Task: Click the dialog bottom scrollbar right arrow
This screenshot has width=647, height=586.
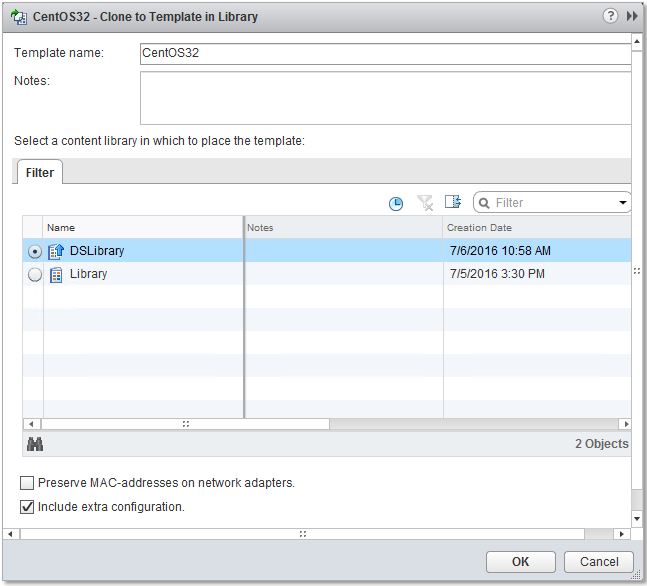Action: (621, 534)
